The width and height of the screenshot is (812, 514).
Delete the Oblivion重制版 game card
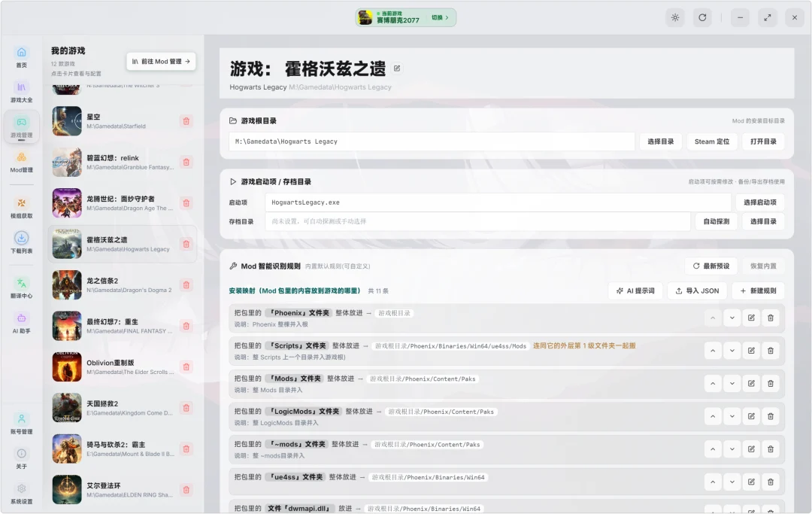186,366
